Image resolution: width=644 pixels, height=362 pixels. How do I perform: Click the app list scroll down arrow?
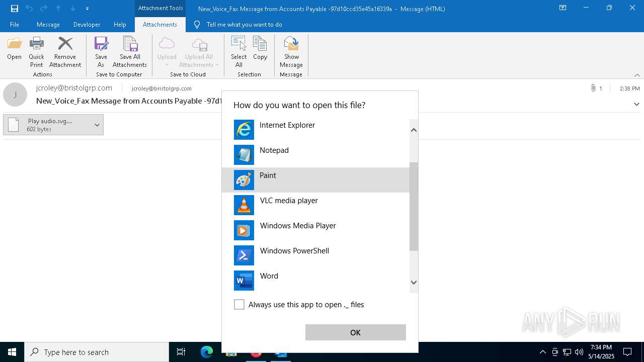pos(414,283)
